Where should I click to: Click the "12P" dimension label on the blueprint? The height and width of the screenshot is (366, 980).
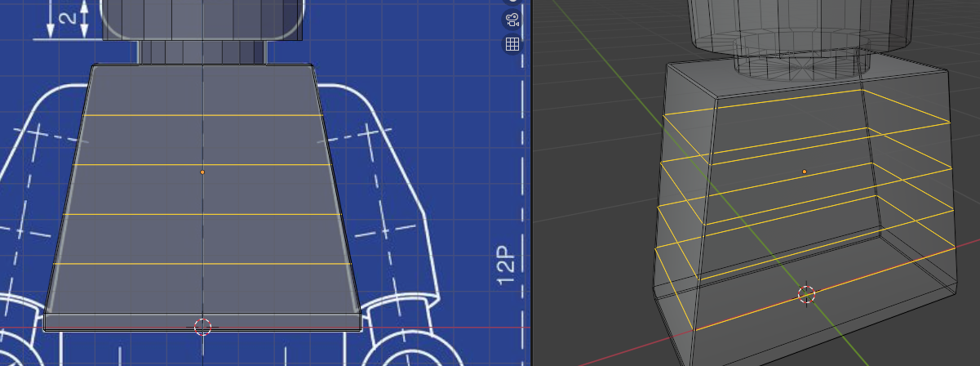507,266
